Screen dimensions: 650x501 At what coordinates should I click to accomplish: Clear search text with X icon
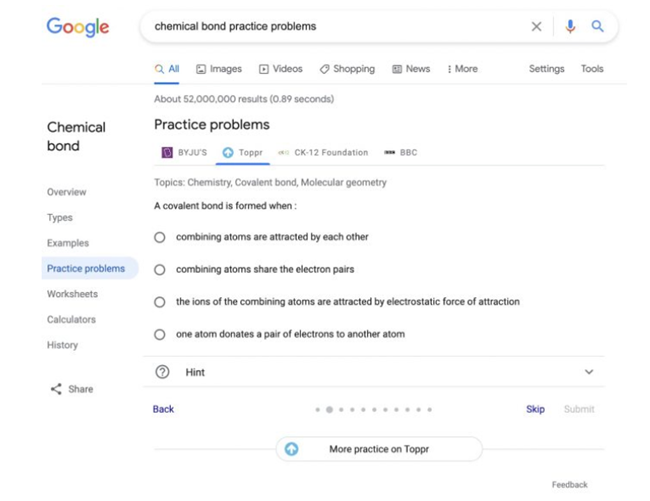pos(536,27)
